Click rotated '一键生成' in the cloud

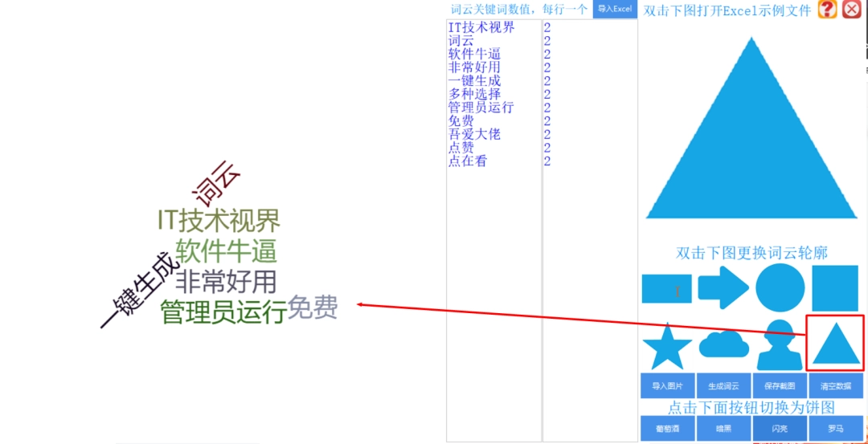140,291
